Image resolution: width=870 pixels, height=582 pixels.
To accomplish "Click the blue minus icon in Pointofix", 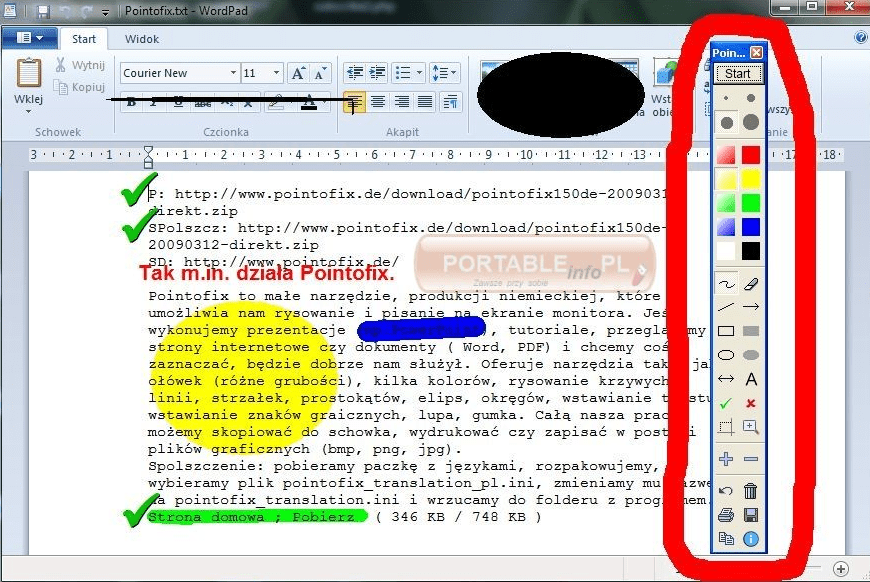I will pyautogui.click(x=751, y=459).
